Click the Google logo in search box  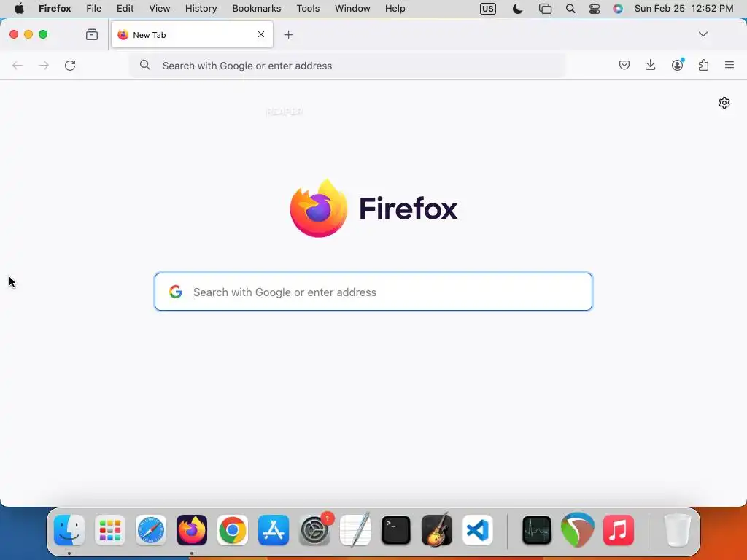tap(176, 292)
